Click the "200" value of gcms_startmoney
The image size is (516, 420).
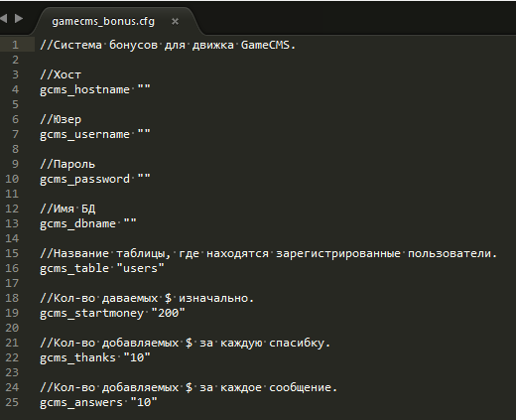168,313
